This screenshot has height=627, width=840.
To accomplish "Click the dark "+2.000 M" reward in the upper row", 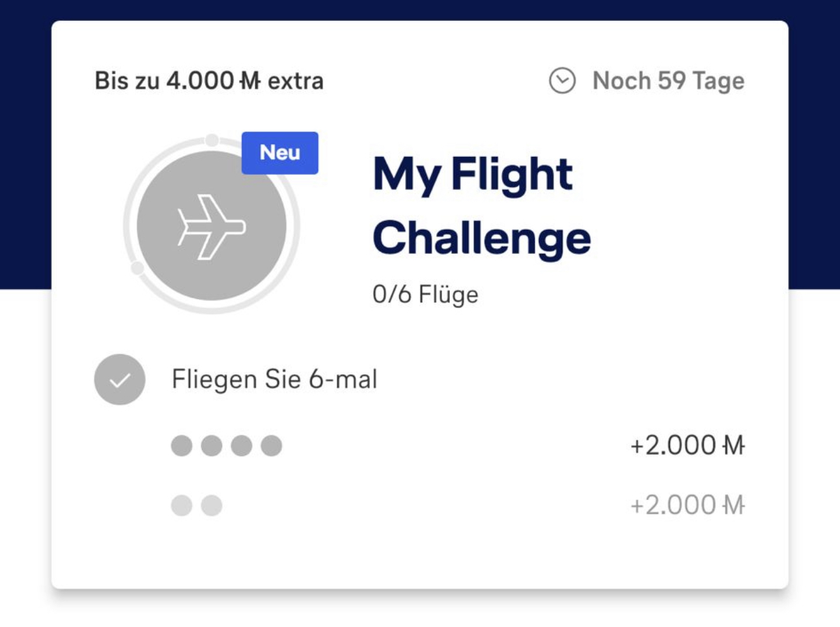I will pos(687,446).
